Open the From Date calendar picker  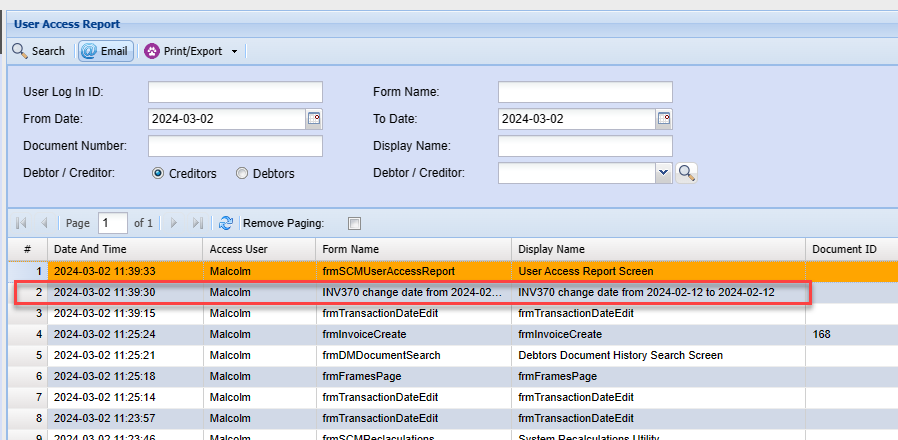point(313,119)
